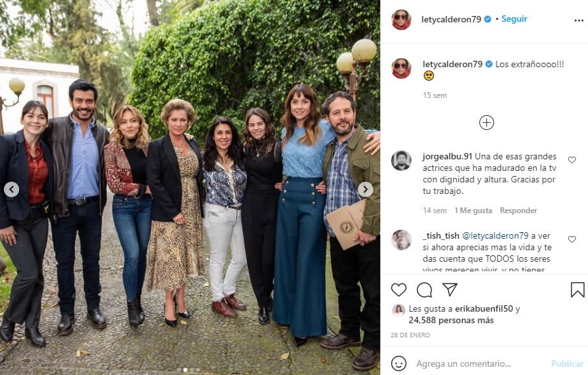Go to previous photo in carousel

[x=12, y=189]
